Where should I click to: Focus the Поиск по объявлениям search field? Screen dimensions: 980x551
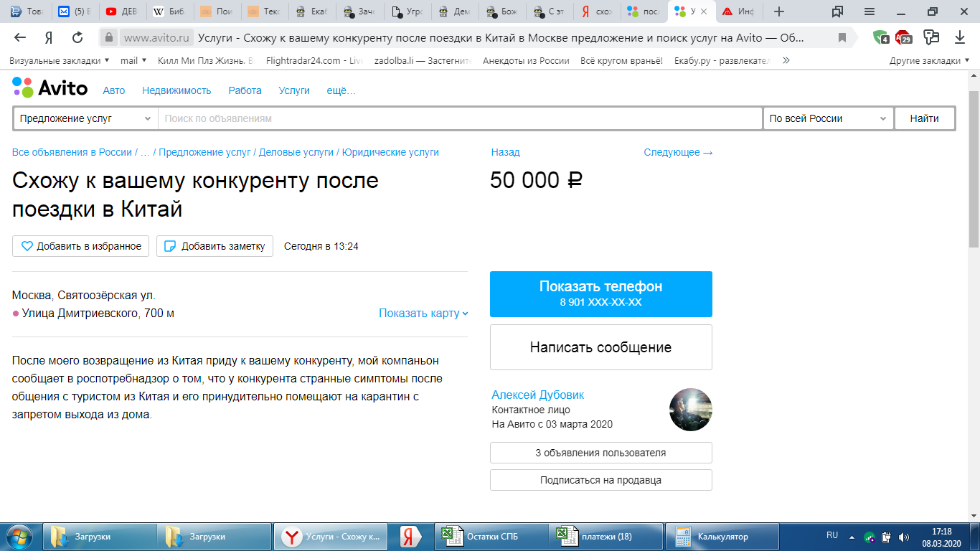point(459,118)
